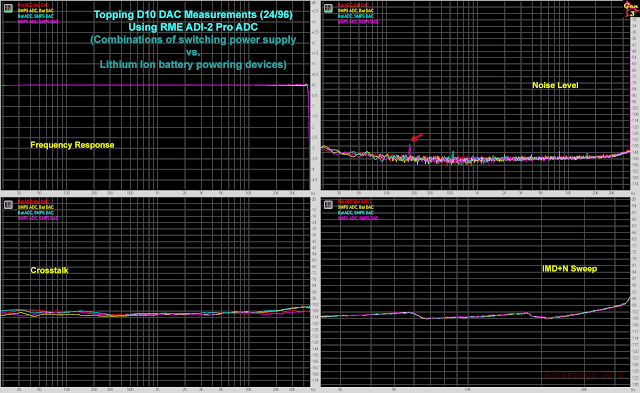Viewport: 640px width, 393px height.
Task: Click the 'Crosstalk' label
Action: click(49, 270)
